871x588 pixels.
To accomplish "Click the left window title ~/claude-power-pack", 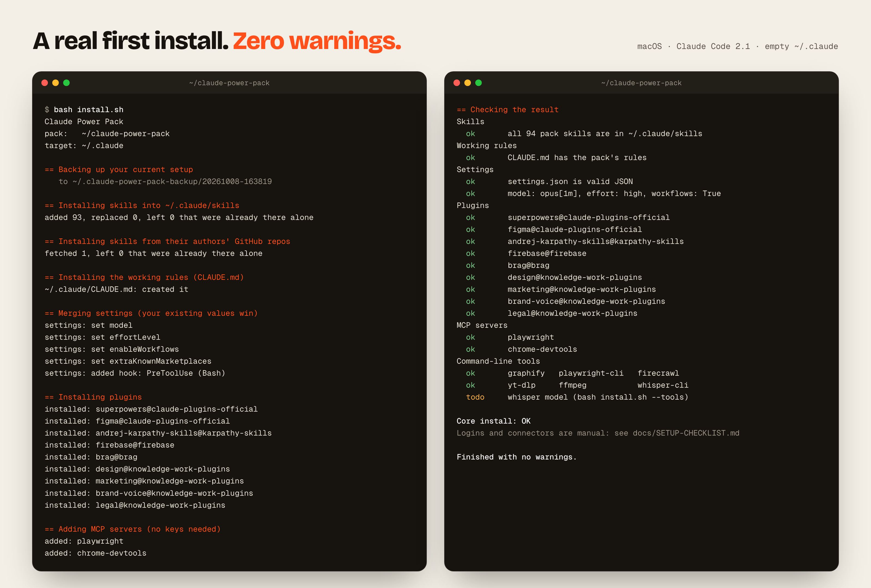I will tap(229, 83).
